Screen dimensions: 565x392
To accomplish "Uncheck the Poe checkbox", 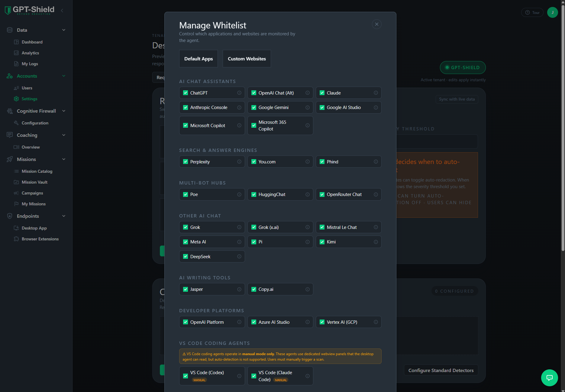I will point(186,194).
